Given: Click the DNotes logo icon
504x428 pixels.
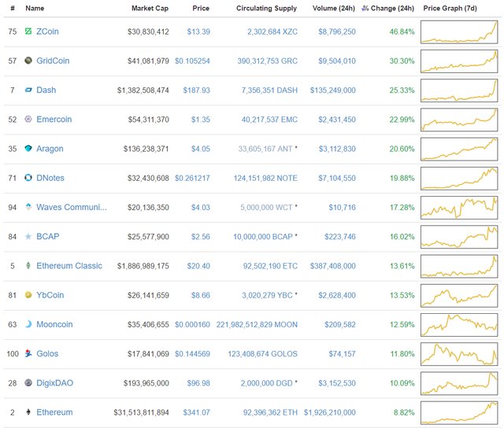Looking at the screenshot, I should [x=28, y=178].
